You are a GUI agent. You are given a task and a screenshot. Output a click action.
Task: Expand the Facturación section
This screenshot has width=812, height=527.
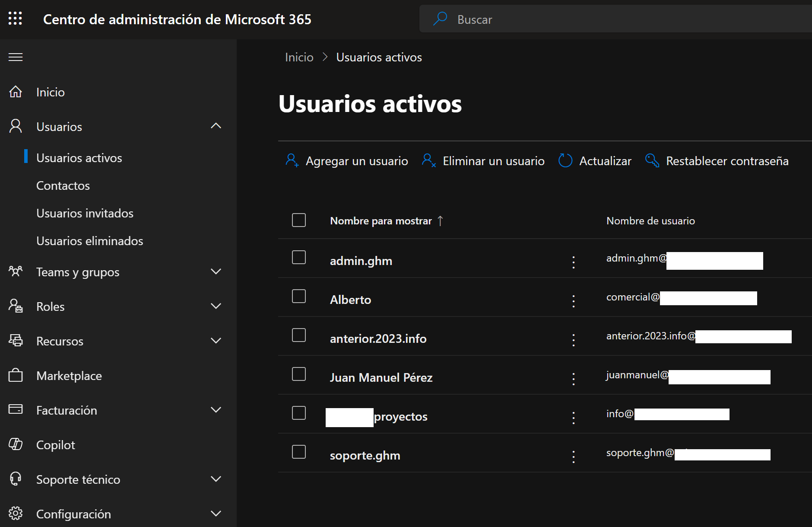(x=216, y=410)
